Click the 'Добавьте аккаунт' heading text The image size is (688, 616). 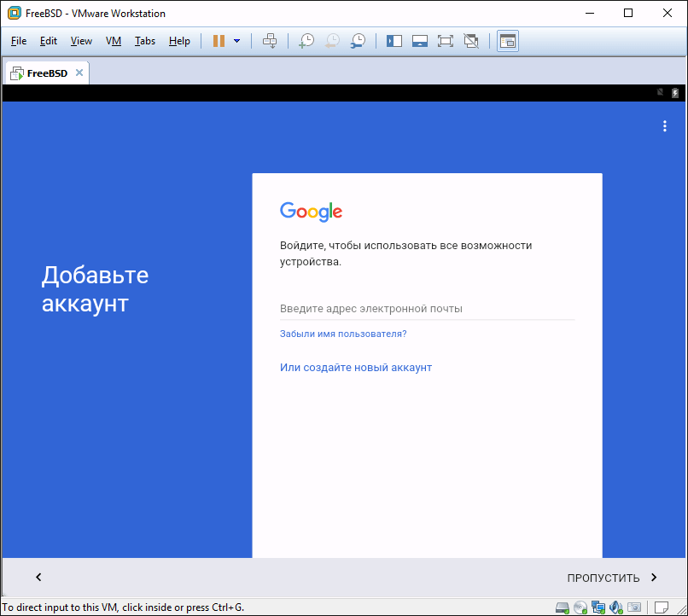tap(96, 289)
